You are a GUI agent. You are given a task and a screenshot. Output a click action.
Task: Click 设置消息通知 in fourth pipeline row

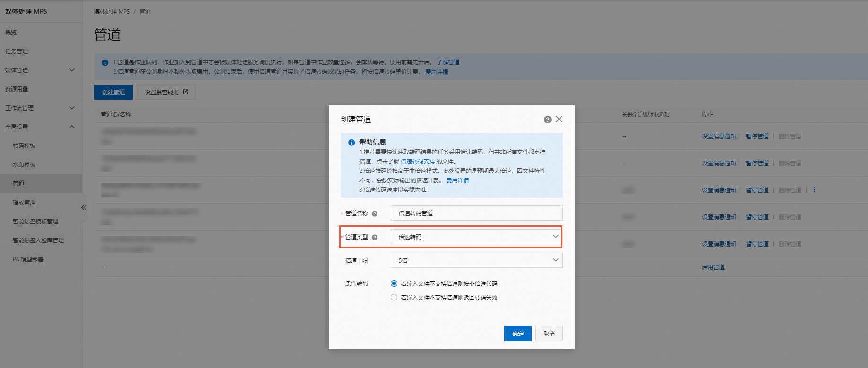coord(719,217)
